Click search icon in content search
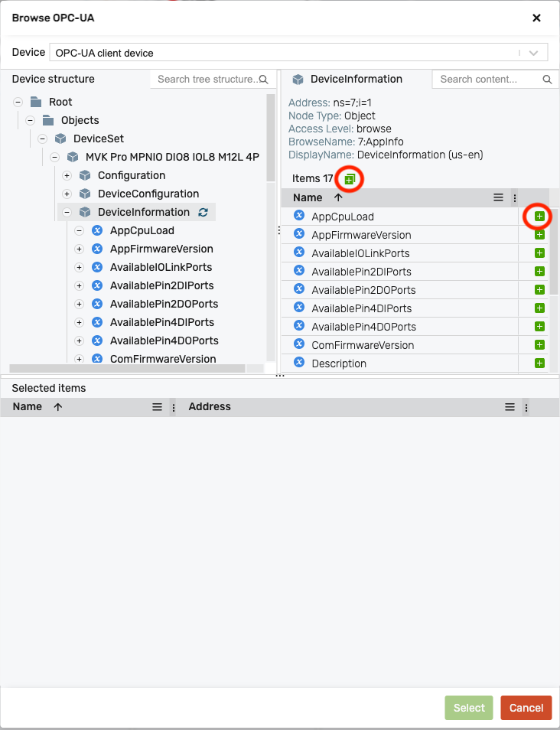The height and width of the screenshot is (730, 560). (x=548, y=80)
